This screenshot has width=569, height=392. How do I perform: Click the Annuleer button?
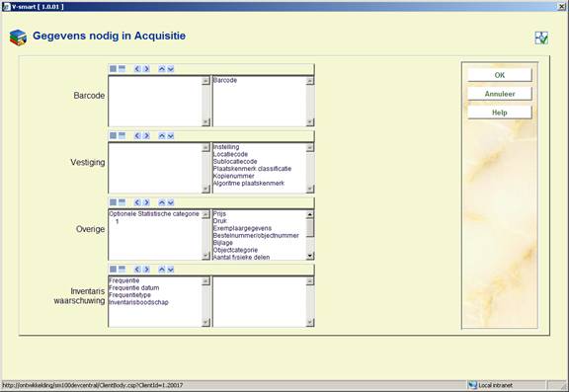click(x=500, y=94)
